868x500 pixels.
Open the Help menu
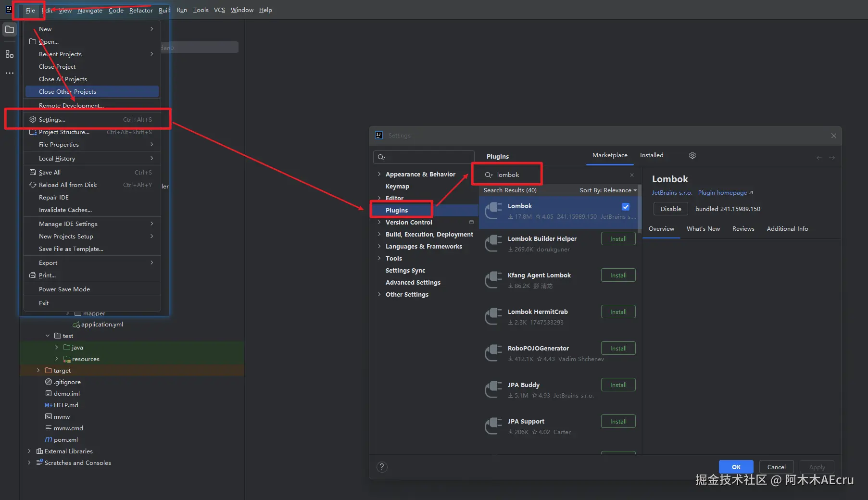(x=265, y=10)
